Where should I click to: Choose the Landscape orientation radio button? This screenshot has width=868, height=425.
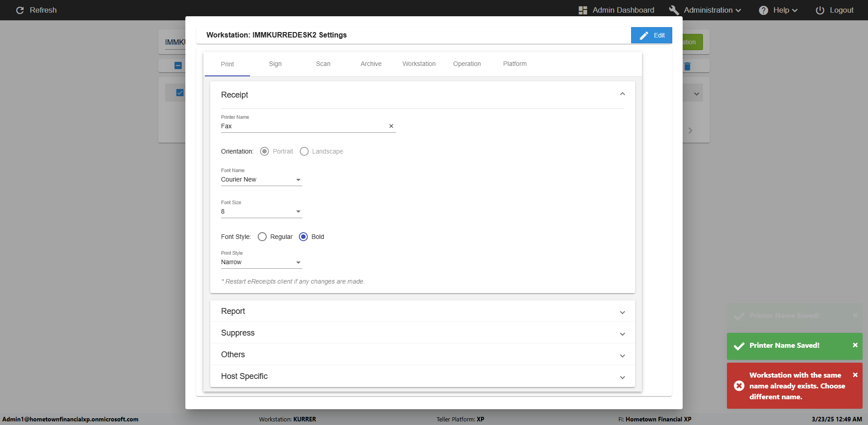[x=304, y=151]
